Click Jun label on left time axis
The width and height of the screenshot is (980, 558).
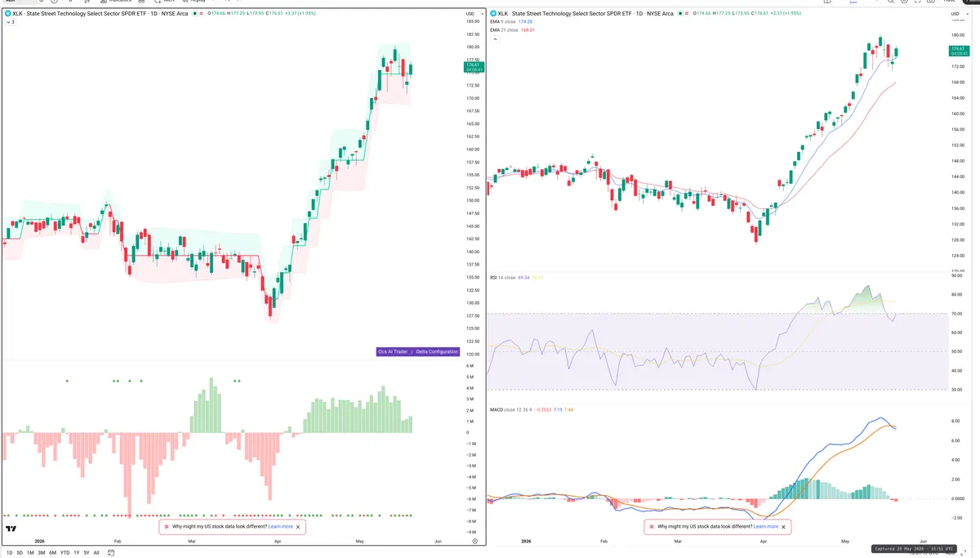(x=438, y=541)
